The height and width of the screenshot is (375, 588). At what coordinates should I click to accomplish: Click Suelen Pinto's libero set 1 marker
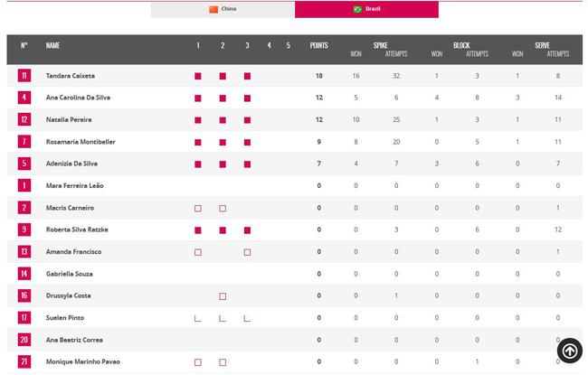point(198,318)
